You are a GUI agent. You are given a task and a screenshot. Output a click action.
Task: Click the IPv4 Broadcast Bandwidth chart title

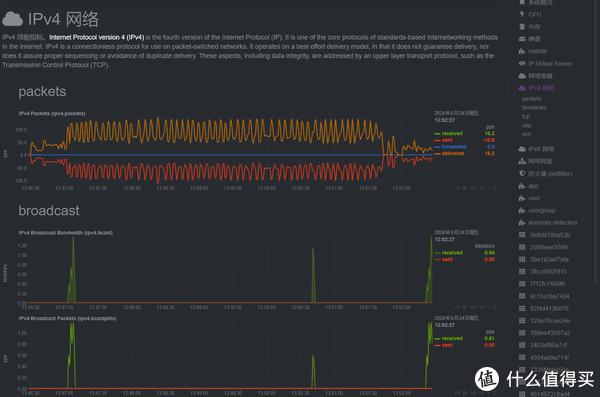pyautogui.click(x=66, y=233)
